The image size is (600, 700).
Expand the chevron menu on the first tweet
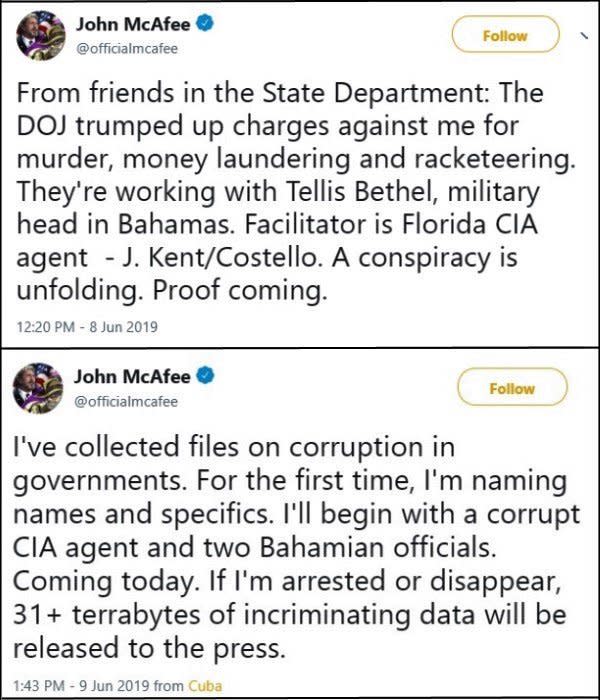click(583, 35)
